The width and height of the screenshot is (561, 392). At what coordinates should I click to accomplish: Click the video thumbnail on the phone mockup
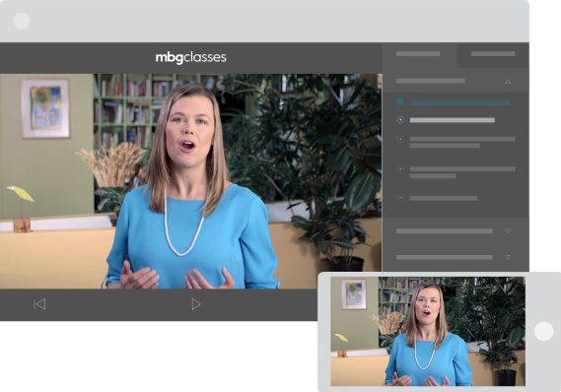tap(428, 331)
